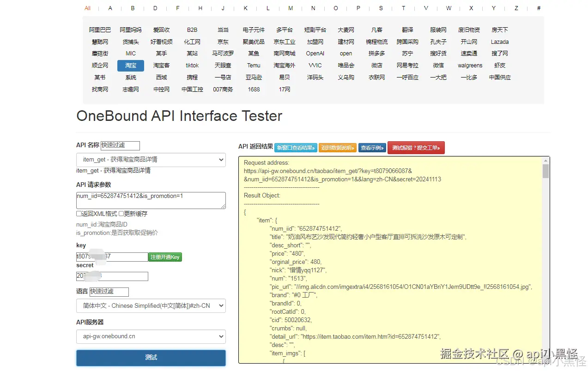The width and height of the screenshot is (588, 371).
Task: Click the highlighted 淘宝 platform button
Action: click(131, 66)
